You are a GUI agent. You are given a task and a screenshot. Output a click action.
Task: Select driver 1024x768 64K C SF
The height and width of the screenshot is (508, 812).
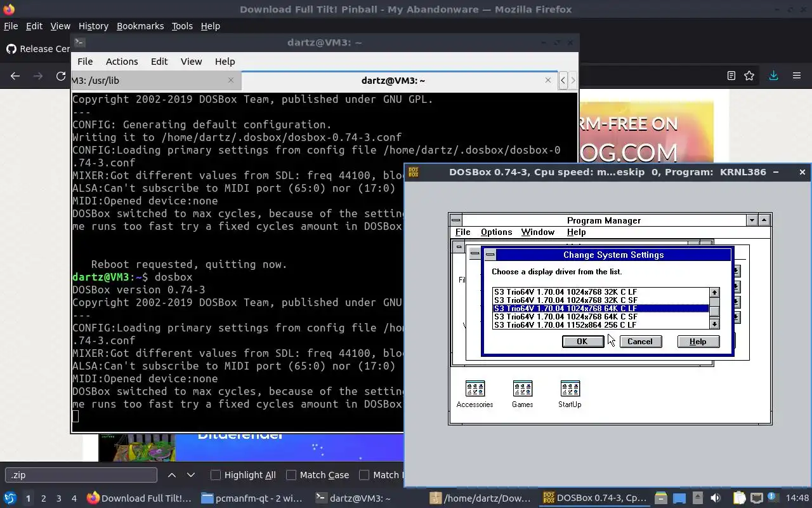click(601, 317)
